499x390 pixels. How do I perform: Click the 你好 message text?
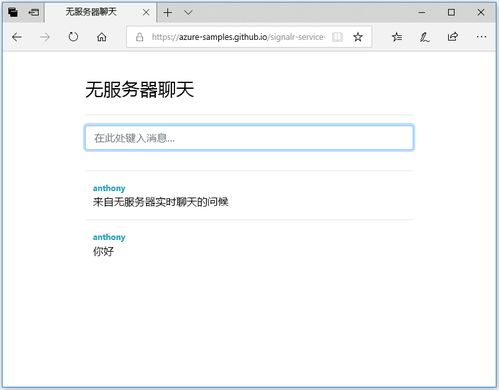(103, 251)
